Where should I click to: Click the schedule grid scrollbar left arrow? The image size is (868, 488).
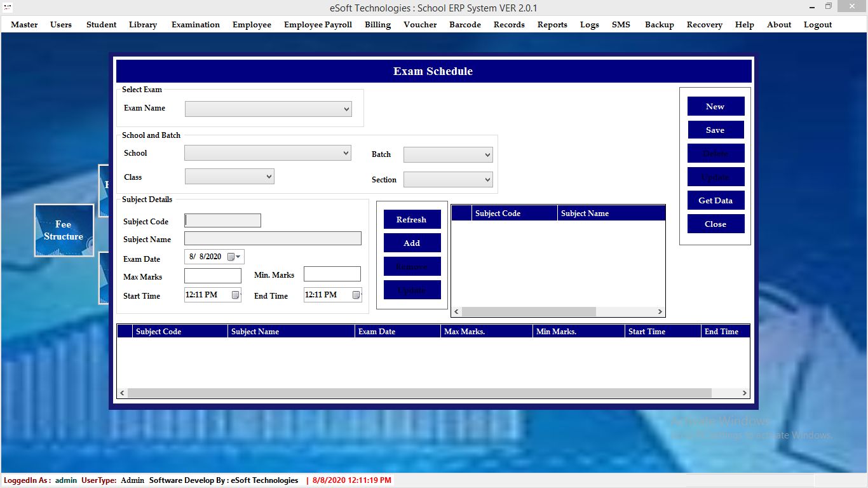122,393
